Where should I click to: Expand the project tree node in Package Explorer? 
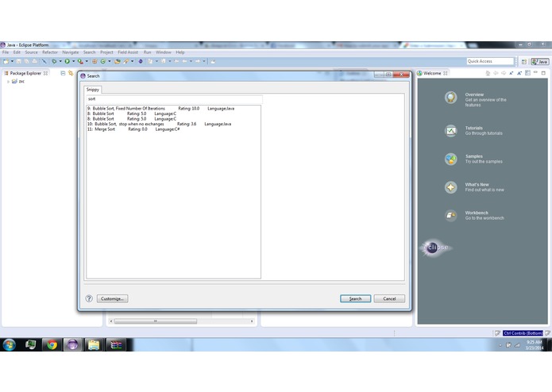pyautogui.click(x=8, y=82)
